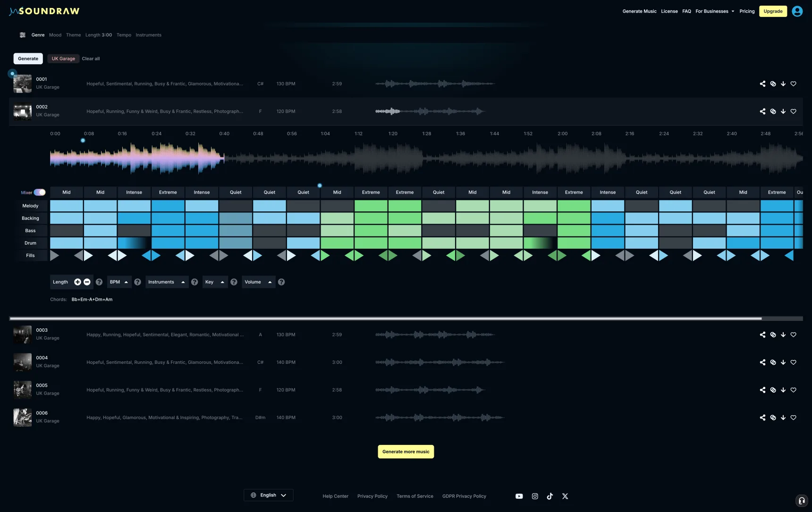Screen dimensions: 812x512
Task: Toggle Bass block in first Mid section
Action: pyautogui.click(x=67, y=230)
